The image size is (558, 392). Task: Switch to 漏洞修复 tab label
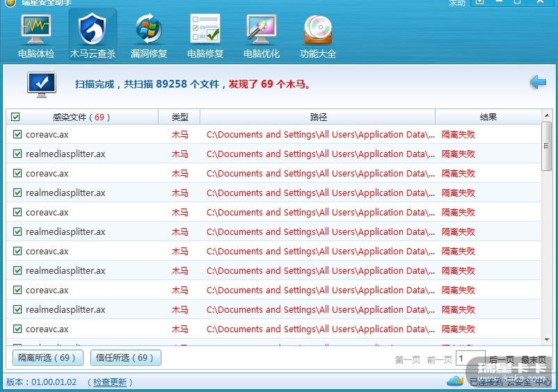149,54
